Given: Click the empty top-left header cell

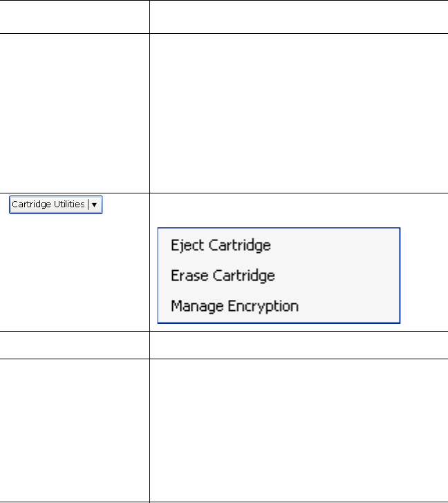Looking at the screenshot, I should [75, 17].
